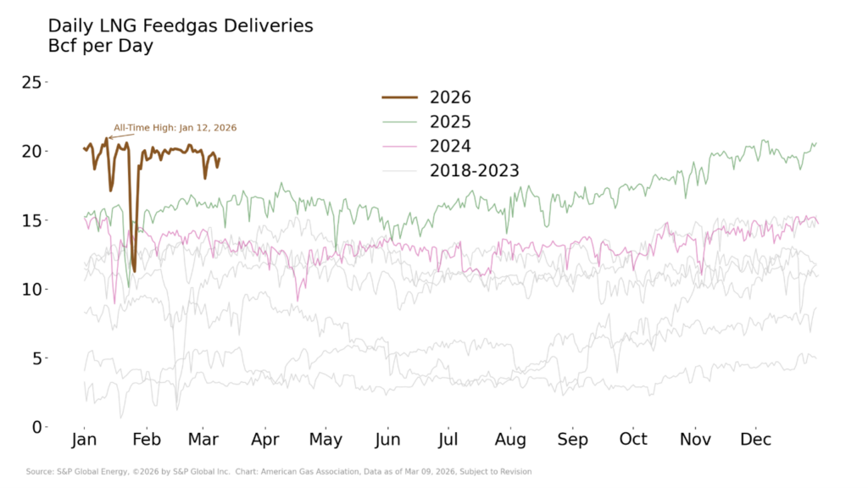Click the "All-Time High: Jan 12, 2026" annotation

pyautogui.click(x=175, y=127)
